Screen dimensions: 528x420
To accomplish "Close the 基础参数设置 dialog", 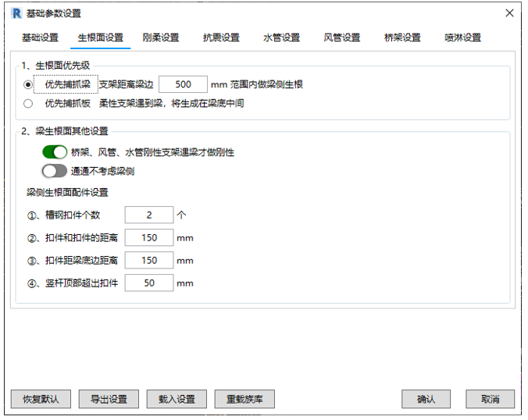I will point(509,13).
